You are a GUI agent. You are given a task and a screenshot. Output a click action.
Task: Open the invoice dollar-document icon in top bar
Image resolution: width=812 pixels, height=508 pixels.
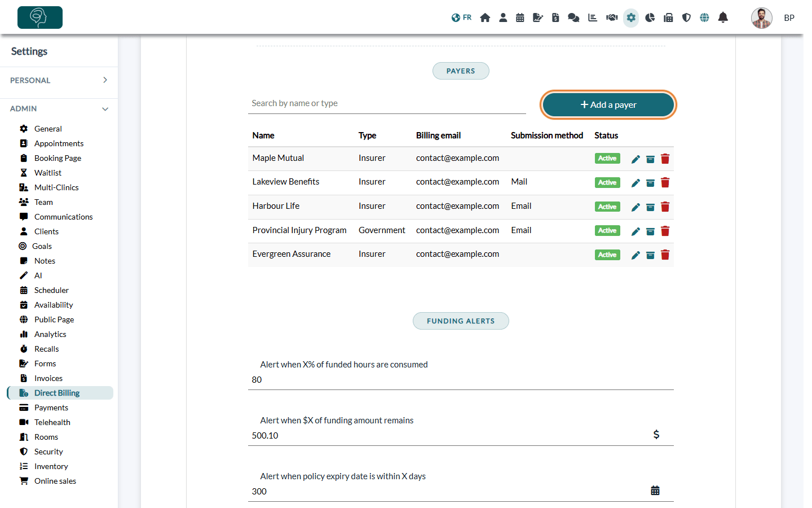pos(555,17)
